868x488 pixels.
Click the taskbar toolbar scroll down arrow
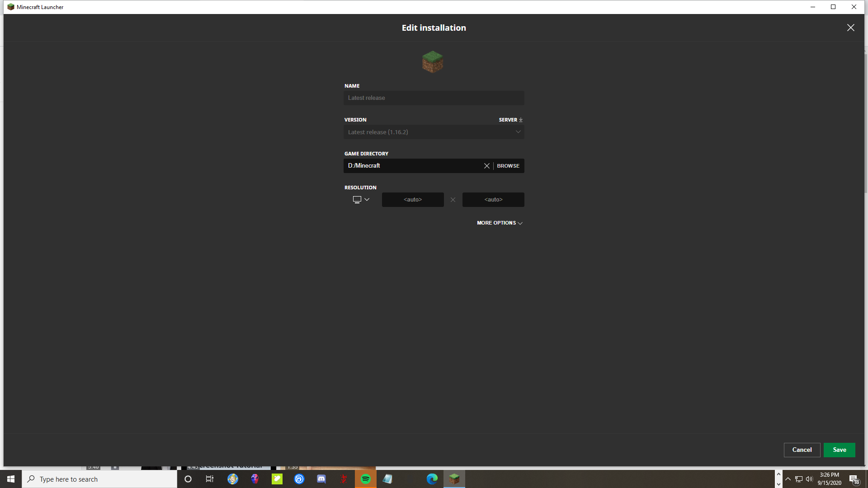[778, 484]
